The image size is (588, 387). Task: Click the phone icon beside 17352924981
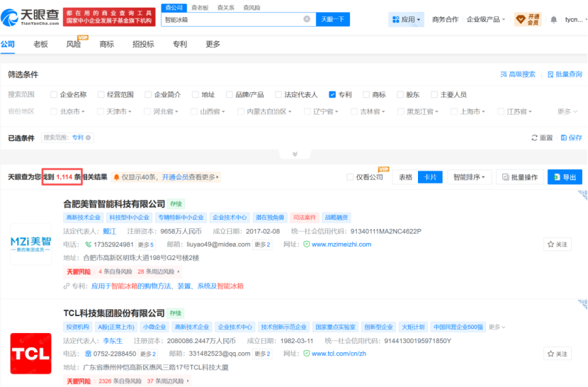88,245
